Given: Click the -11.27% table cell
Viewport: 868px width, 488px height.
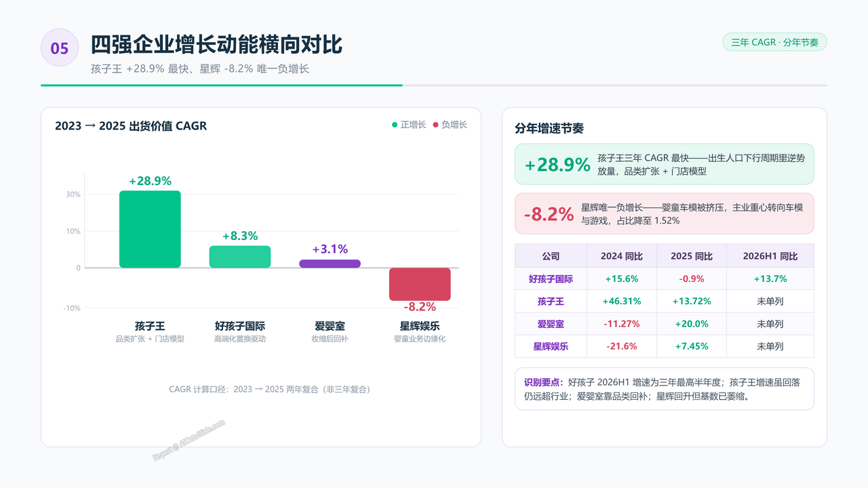Looking at the screenshot, I should click(x=622, y=324).
